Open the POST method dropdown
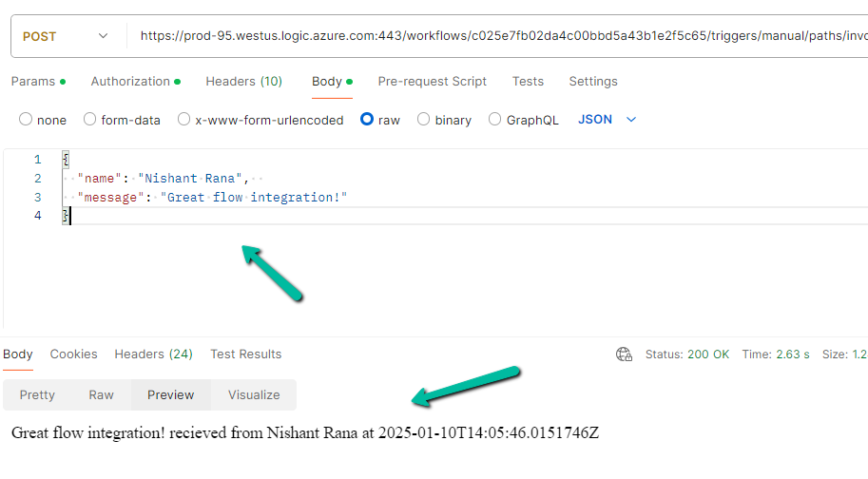Screen dimensions: 868x479 [65, 36]
